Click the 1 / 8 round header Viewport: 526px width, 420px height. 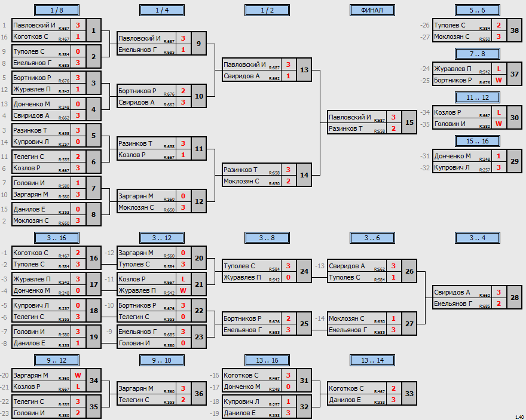coord(57,10)
